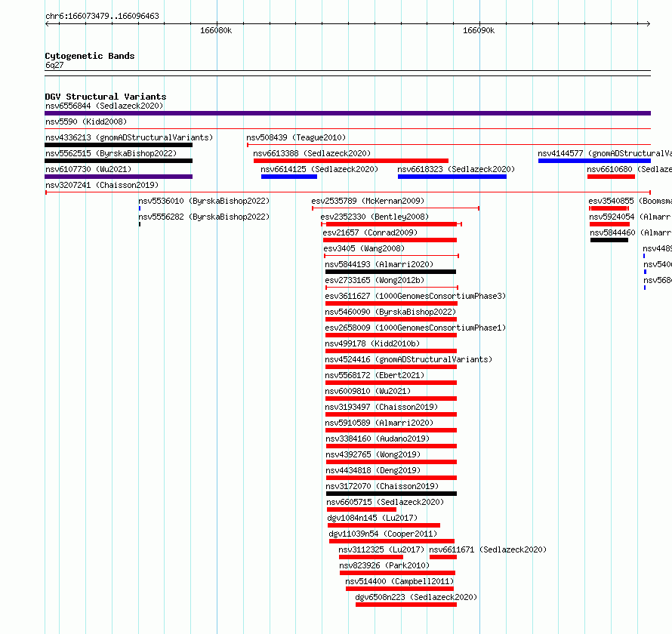Click nsv3384160 (Audano2019) label
The image size is (672, 634).
pos(377,439)
